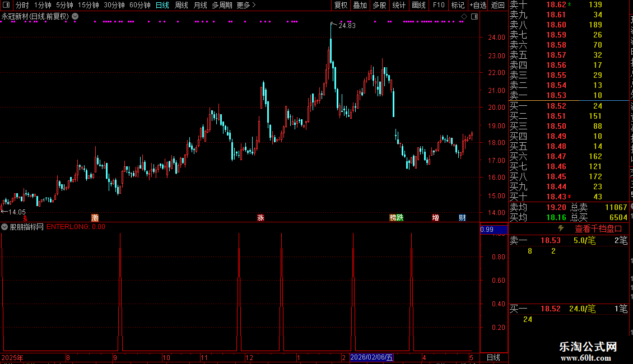Switch to 5分钟 chart period
The width and height of the screenshot is (633, 364).
pyautogui.click(x=64, y=5)
